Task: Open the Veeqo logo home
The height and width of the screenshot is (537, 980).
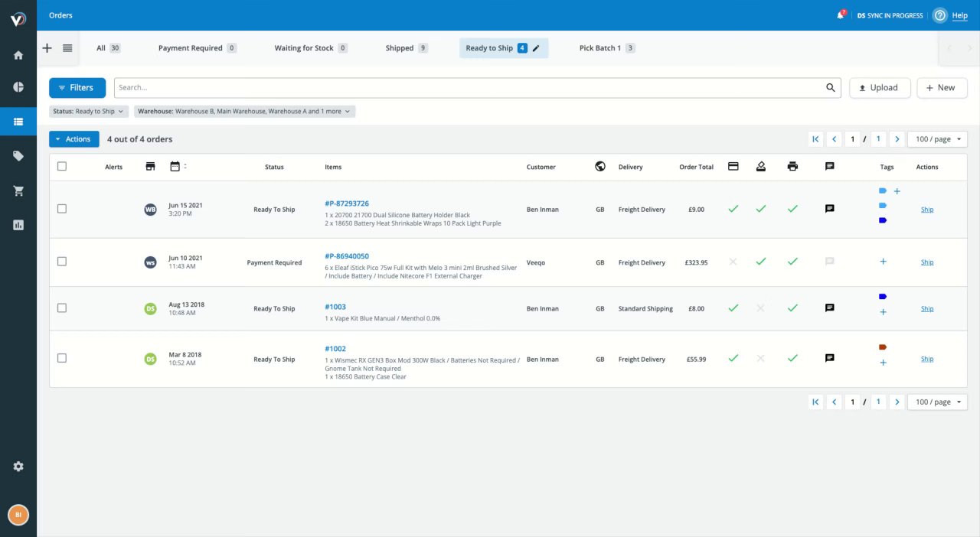Action: point(18,19)
